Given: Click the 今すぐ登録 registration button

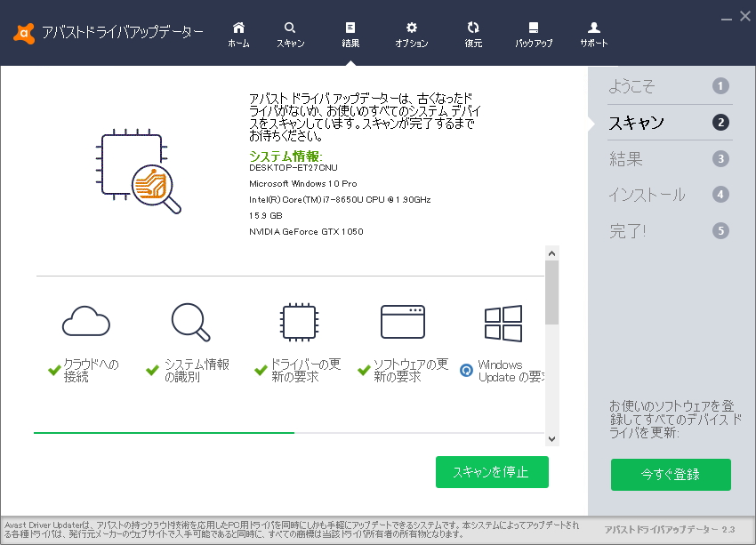Looking at the screenshot, I should 671,475.
